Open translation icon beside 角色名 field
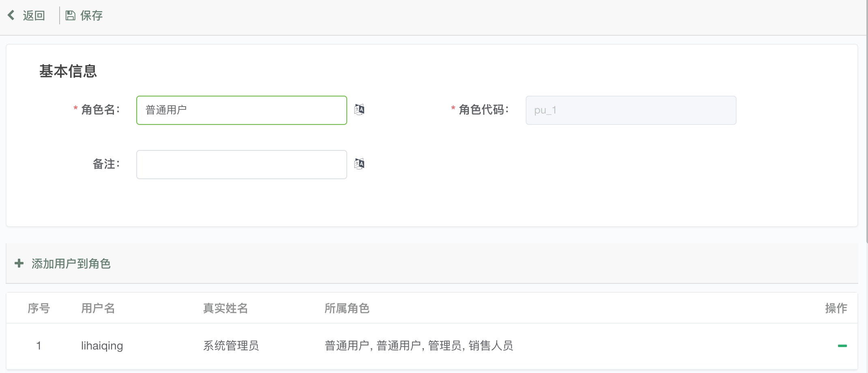 [x=359, y=109]
